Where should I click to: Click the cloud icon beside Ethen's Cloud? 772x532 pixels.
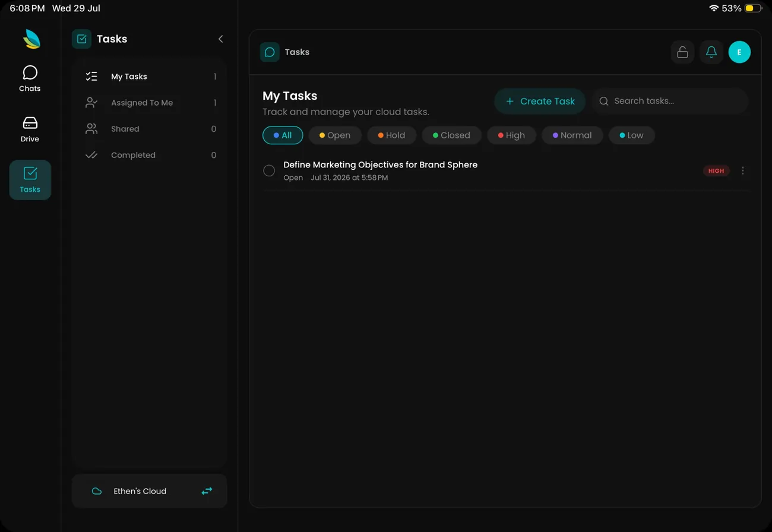point(96,491)
